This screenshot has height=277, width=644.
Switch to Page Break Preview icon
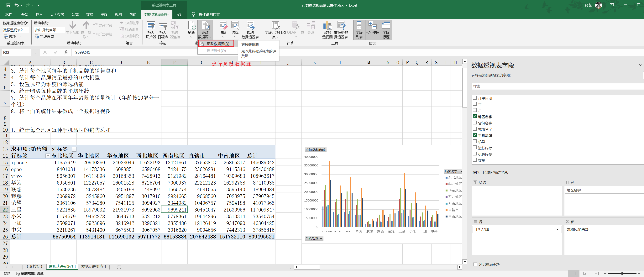pos(597,274)
